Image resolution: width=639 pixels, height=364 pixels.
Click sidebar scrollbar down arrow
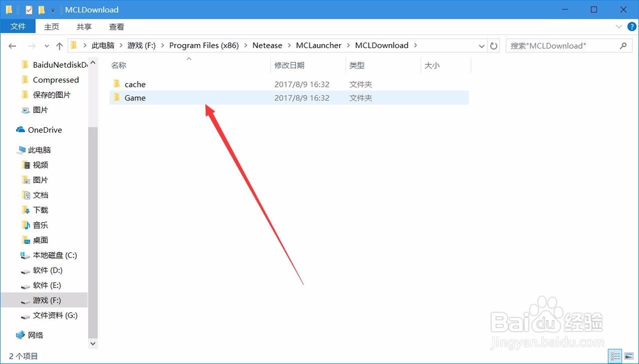(93, 344)
